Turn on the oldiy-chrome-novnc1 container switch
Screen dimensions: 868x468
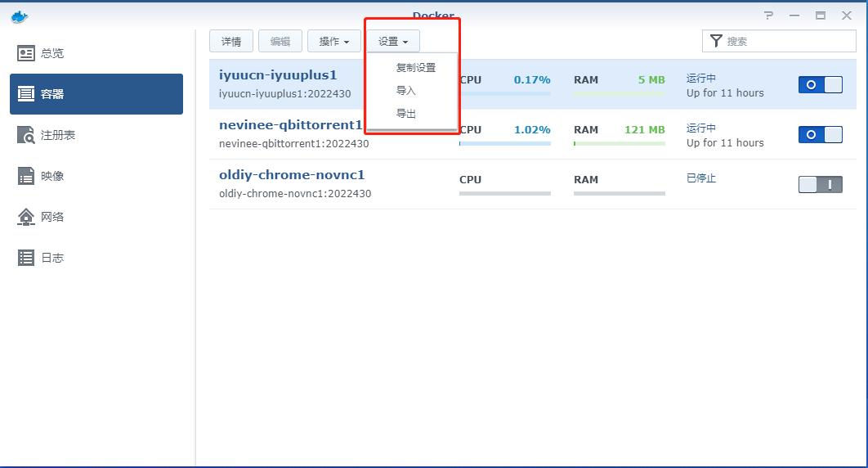point(821,184)
